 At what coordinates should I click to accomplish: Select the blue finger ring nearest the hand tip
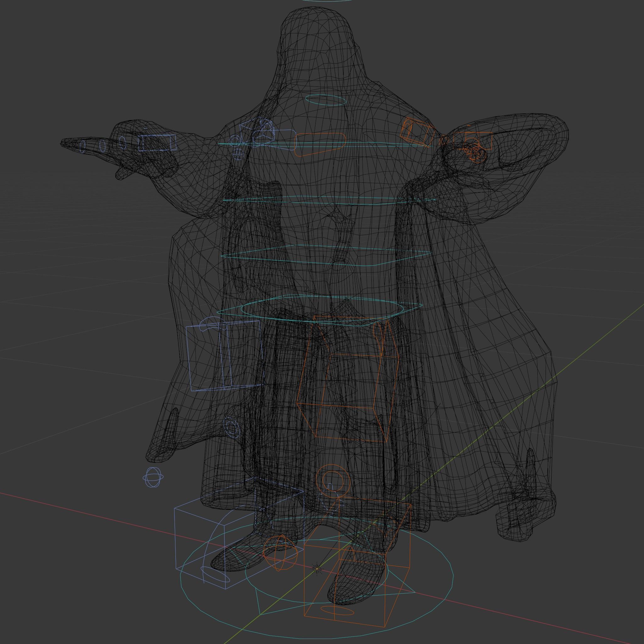pyautogui.click(x=83, y=147)
